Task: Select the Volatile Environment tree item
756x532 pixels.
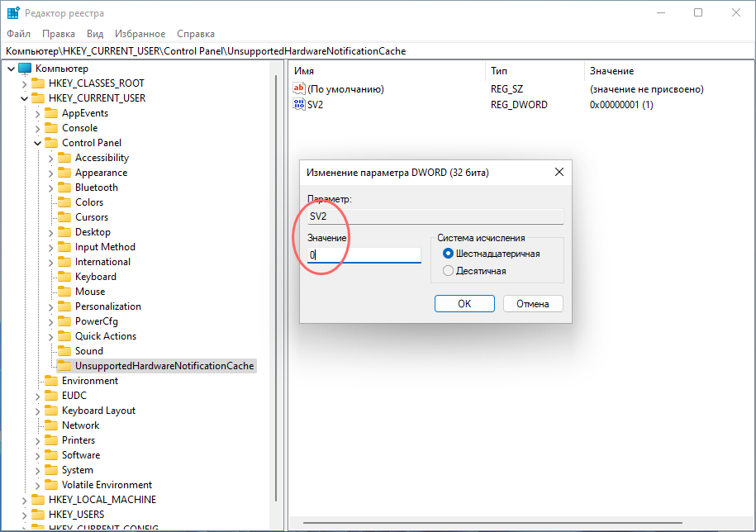Action: pos(107,485)
